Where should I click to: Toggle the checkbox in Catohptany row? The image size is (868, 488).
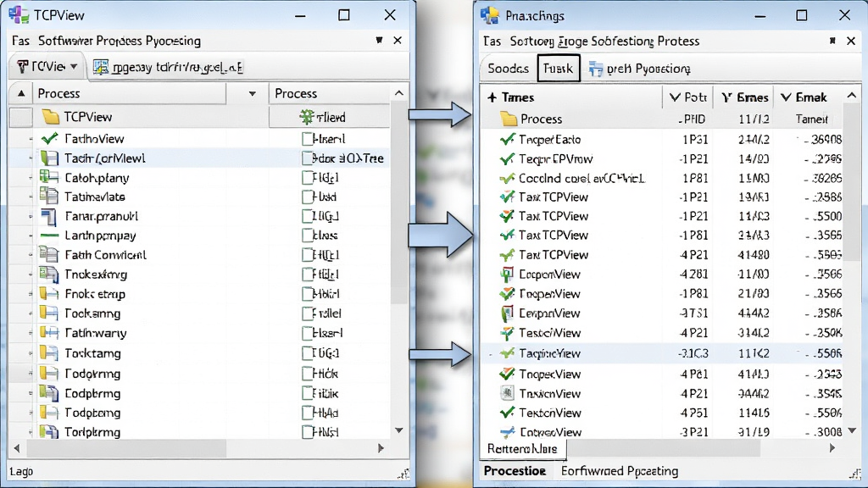coord(307,178)
